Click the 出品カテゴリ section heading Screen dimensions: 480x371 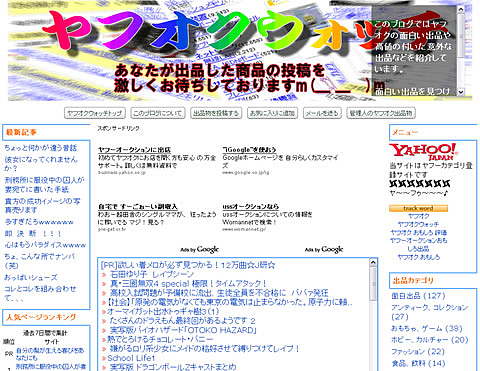(413, 281)
